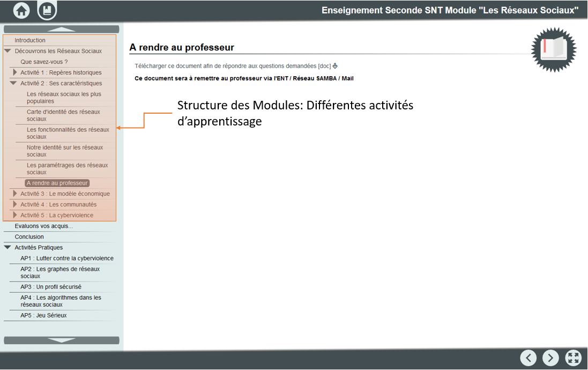Viewport: 588px width, 370px height.
Task: Click the download icon next to [doc]
Action: click(335, 66)
